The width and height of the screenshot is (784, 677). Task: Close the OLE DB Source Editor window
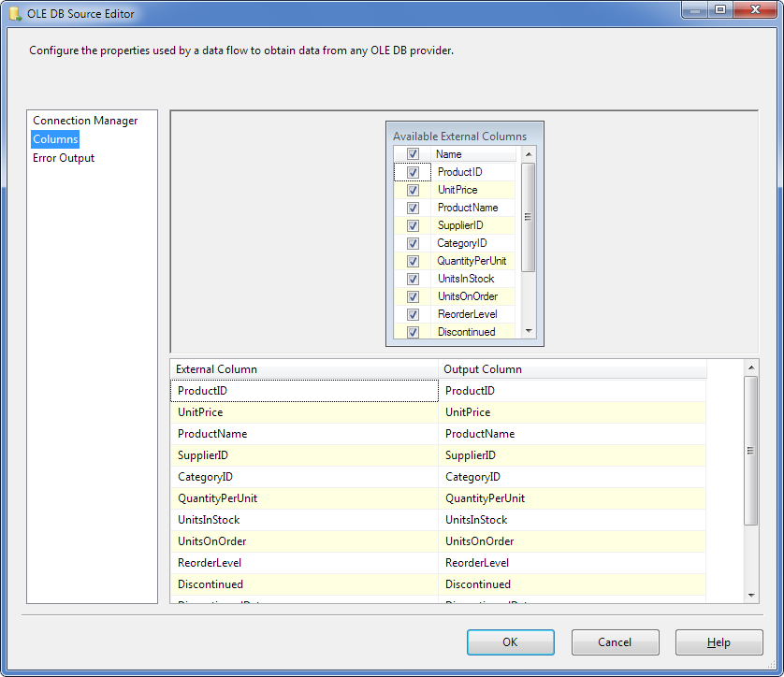click(759, 10)
